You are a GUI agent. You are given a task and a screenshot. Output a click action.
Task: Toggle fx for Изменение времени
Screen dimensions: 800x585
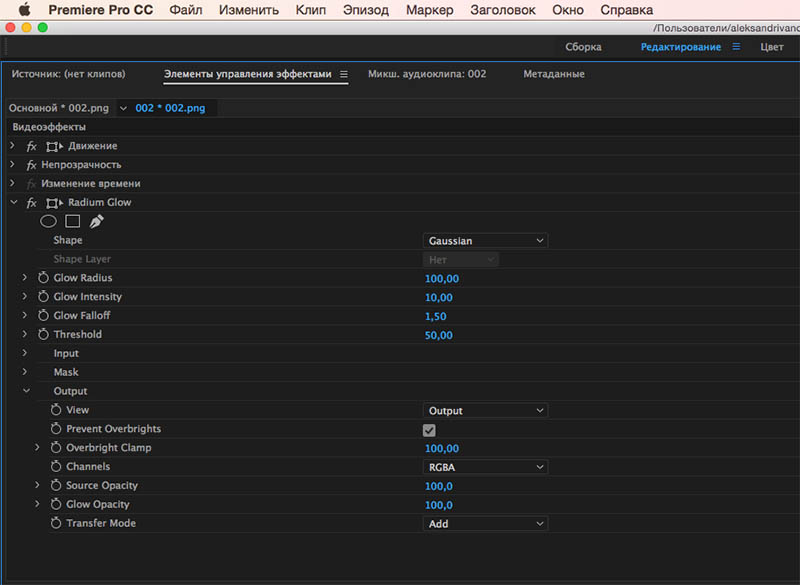point(31,184)
